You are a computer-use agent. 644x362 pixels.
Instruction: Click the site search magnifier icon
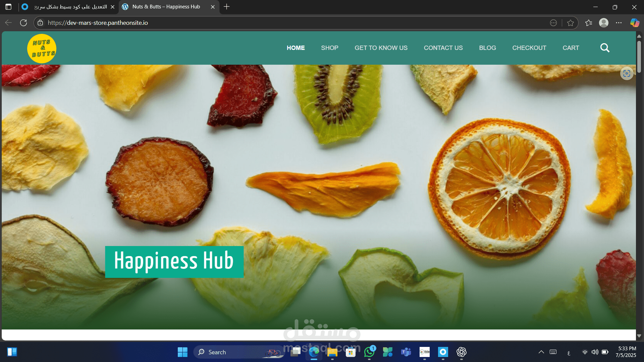(x=605, y=48)
